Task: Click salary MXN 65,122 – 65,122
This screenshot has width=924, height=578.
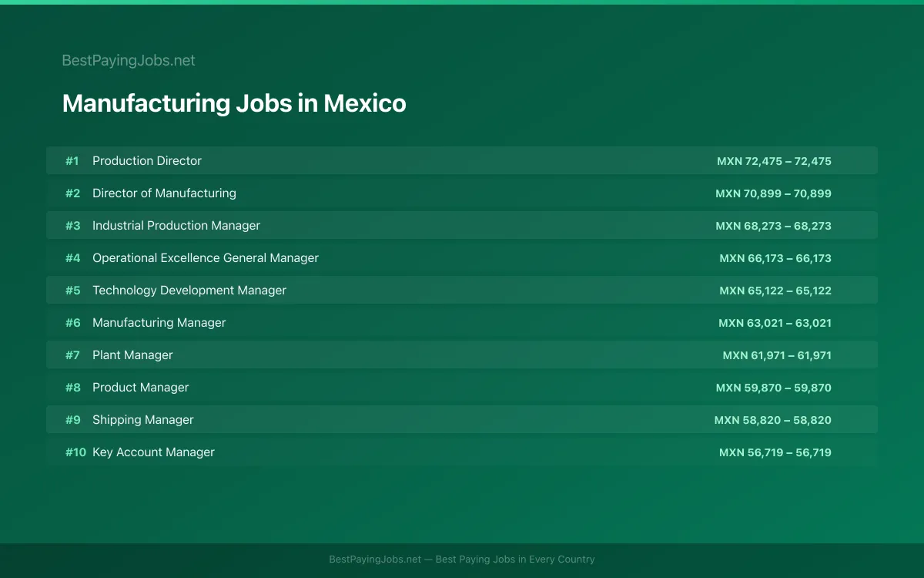Action: pyautogui.click(x=775, y=291)
